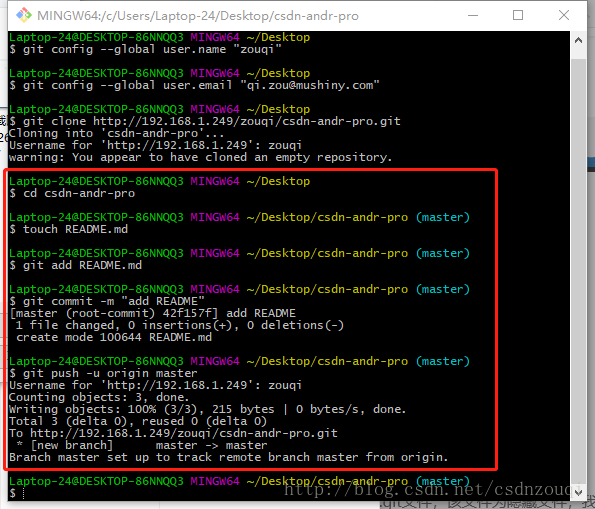
Task: Maximize the MINGW64 terminal window
Action: (x=518, y=16)
